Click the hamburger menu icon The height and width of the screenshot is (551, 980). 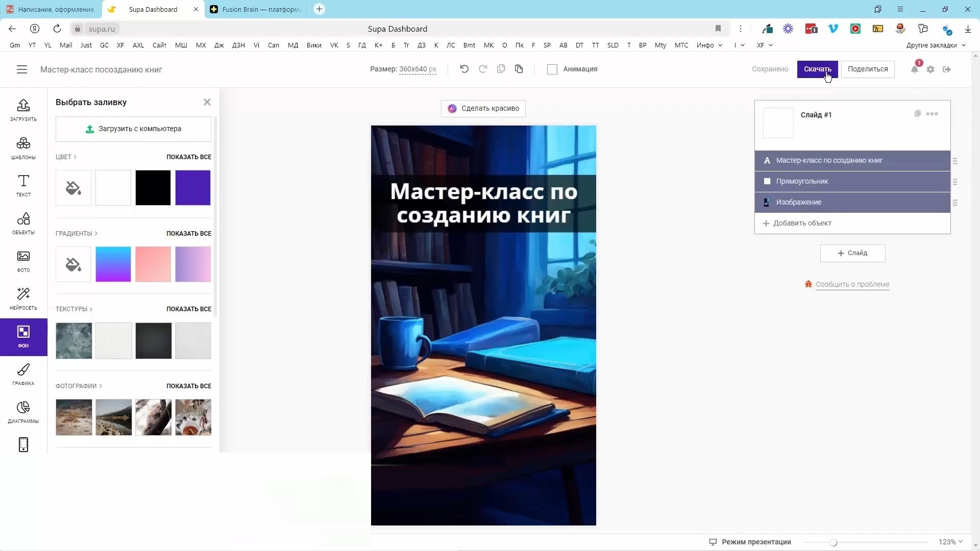[21, 69]
